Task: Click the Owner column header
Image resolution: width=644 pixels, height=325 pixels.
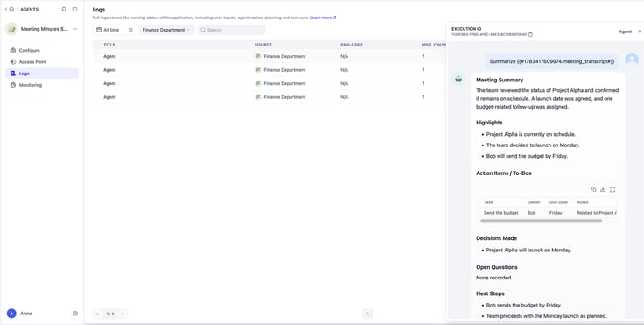Action: tap(534, 202)
